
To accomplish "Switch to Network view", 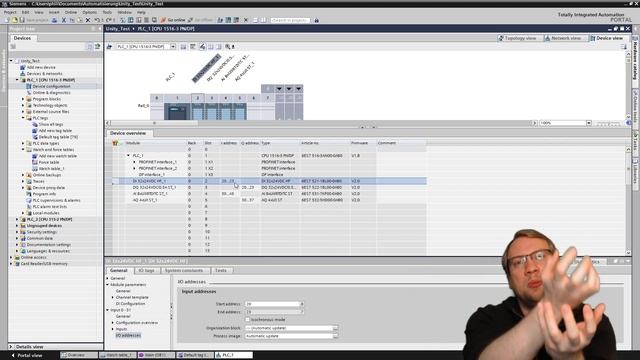I will [564, 38].
